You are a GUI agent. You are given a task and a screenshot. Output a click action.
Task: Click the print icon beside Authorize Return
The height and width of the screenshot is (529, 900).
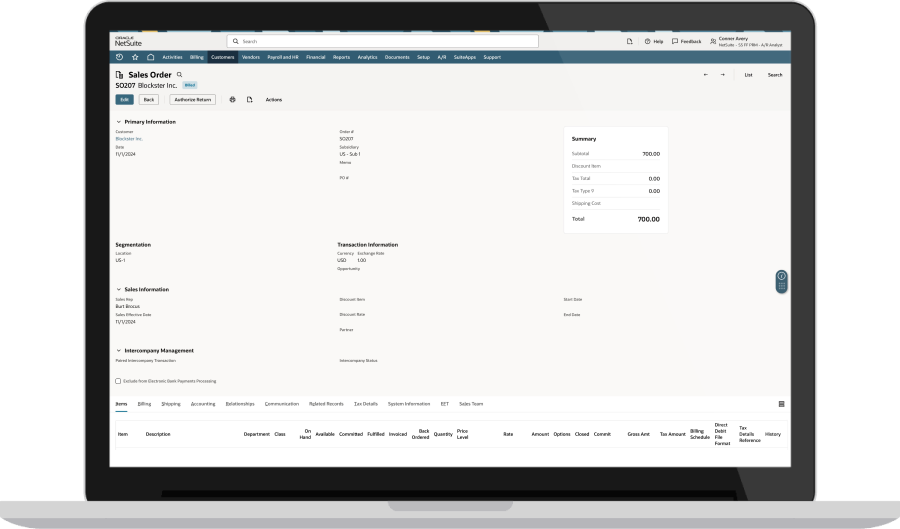[232, 100]
